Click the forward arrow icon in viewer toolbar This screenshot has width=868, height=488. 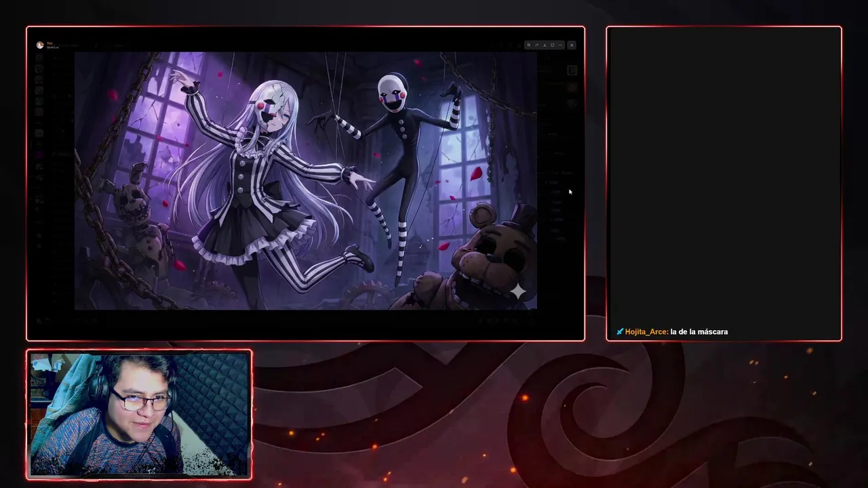[536, 45]
